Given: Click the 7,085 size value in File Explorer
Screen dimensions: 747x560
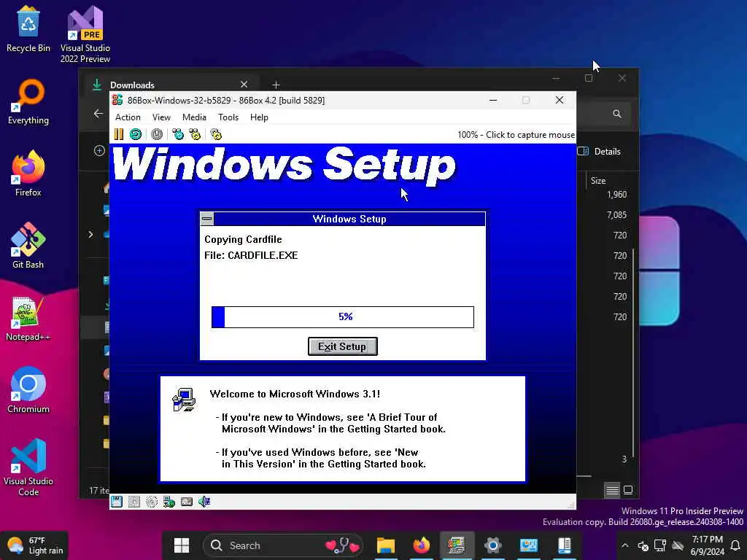Looking at the screenshot, I should pos(617,215).
